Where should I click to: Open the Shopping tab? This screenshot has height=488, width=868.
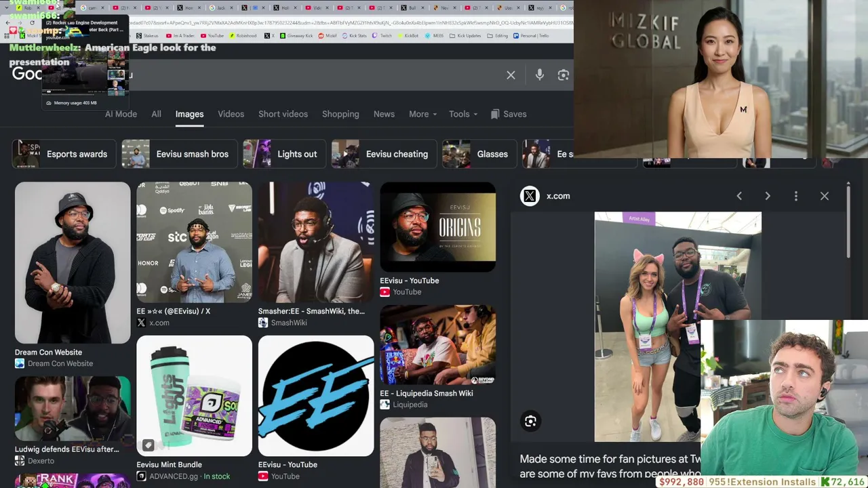tap(340, 114)
